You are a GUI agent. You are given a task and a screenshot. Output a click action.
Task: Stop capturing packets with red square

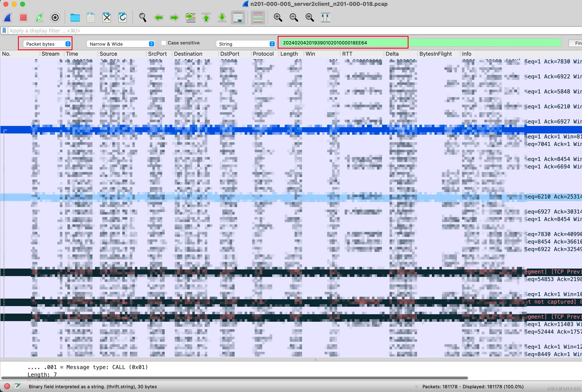(23, 18)
